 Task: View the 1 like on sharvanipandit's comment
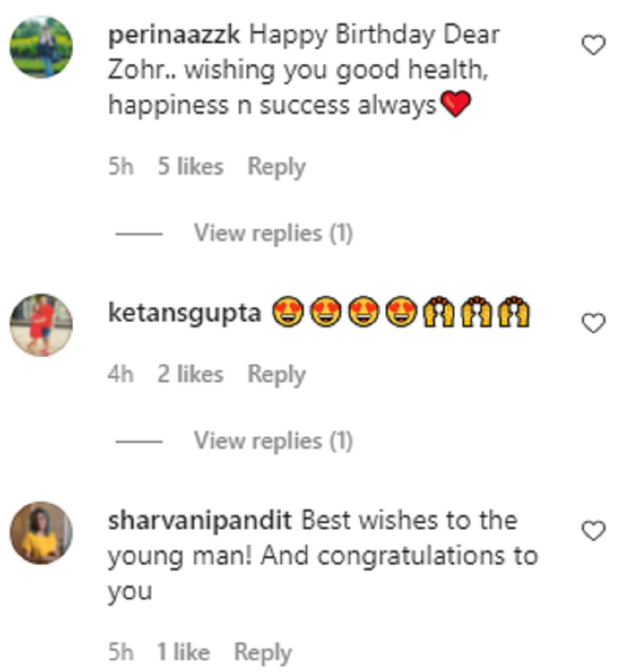[183, 652]
